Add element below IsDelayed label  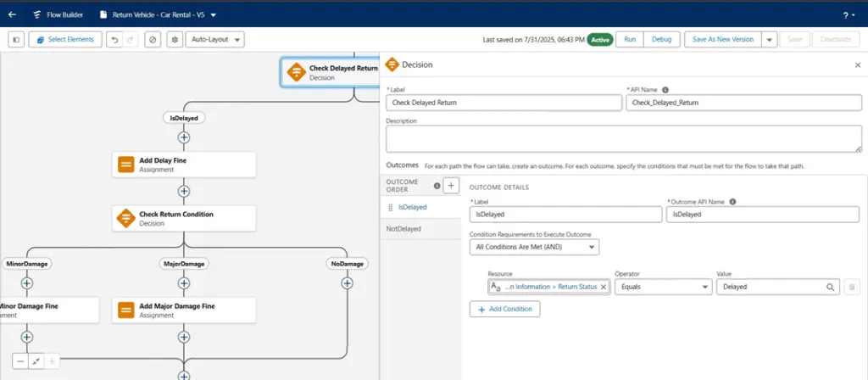click(x=184, y=137)
